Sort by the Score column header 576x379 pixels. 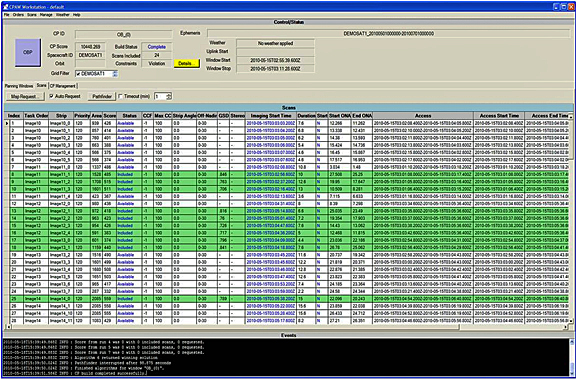(x=109, y=116)
